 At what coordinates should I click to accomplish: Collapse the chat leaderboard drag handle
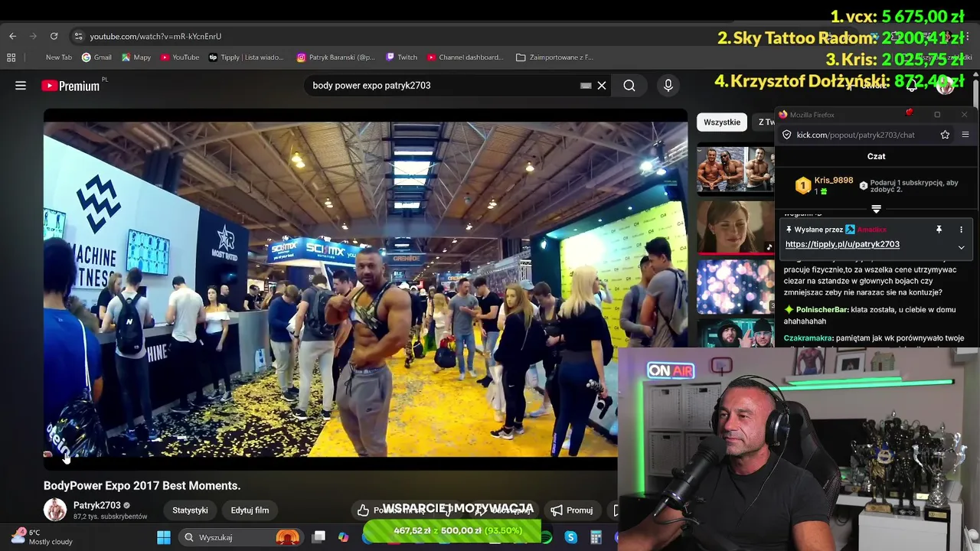[876, 209]
